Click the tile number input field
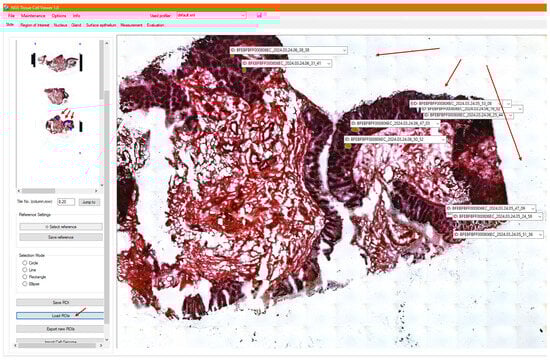 click(66, 202)
